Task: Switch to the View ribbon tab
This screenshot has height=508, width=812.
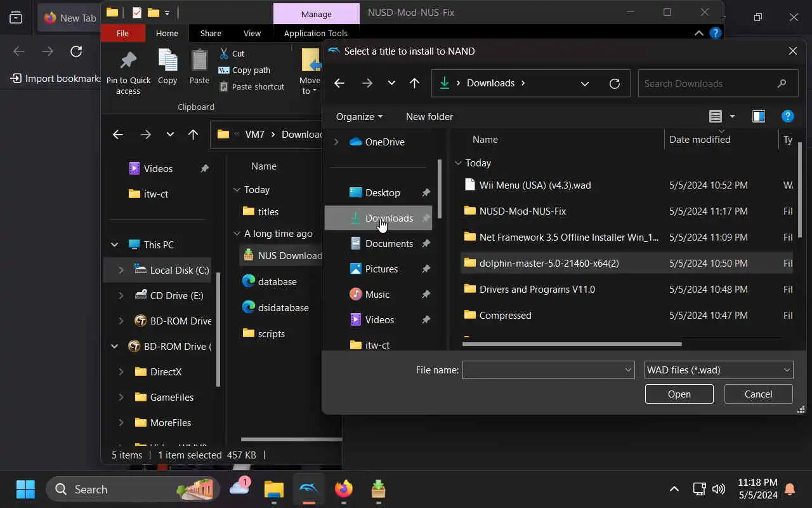Action: pyautogui.click(x=252, y=33)
